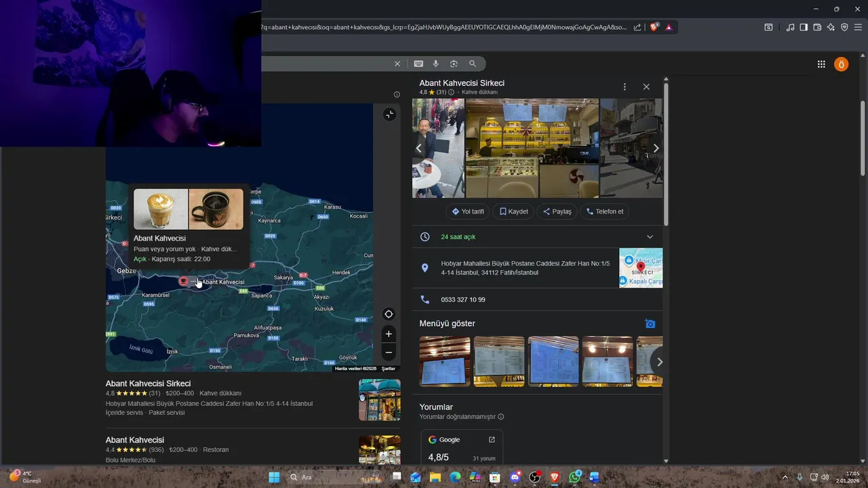Click the Hobyar Mahallesi address text
Image resolution: width=868 pixels, height=488 pixels.
pos(526,268)
